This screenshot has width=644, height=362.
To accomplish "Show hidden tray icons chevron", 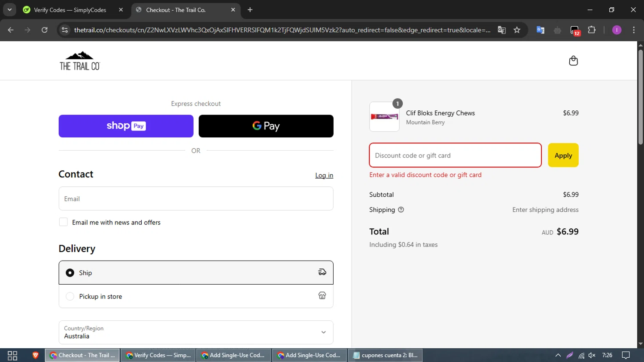I will click(558, 355).
